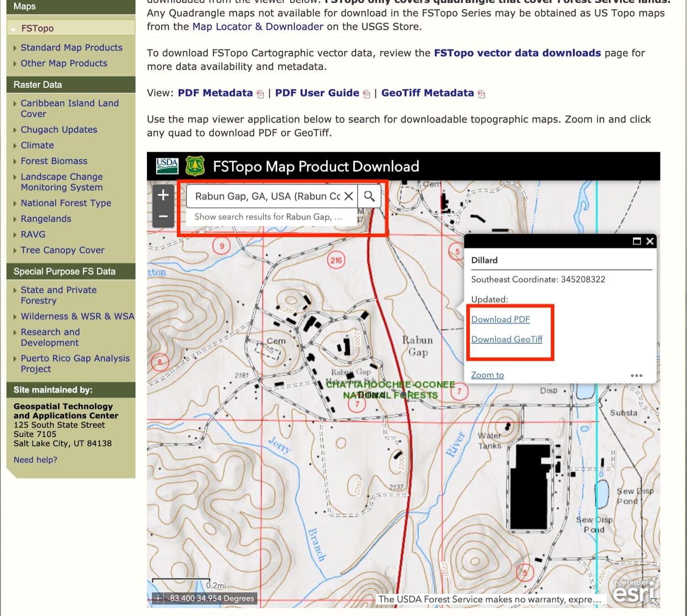The image size is (687, 616).
Task: Expand the Tree Canopy Cover entry
Action: 62,250
